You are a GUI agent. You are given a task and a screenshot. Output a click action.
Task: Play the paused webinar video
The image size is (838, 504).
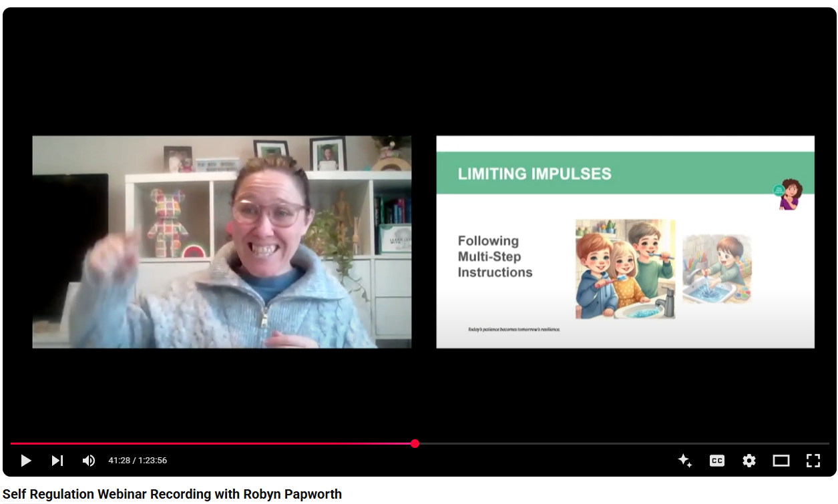(26, 461)
